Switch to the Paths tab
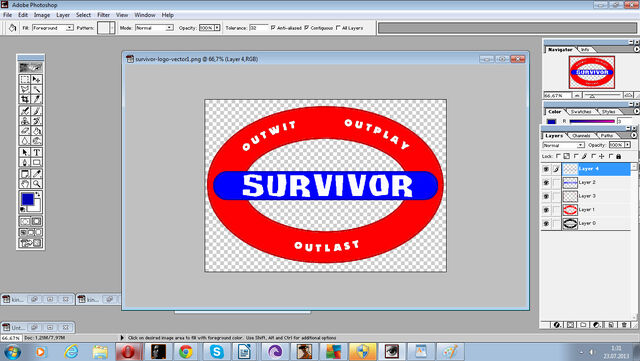The height and width of the screenshot is (361, 640). pyautogui.click(x=607, y=136)
